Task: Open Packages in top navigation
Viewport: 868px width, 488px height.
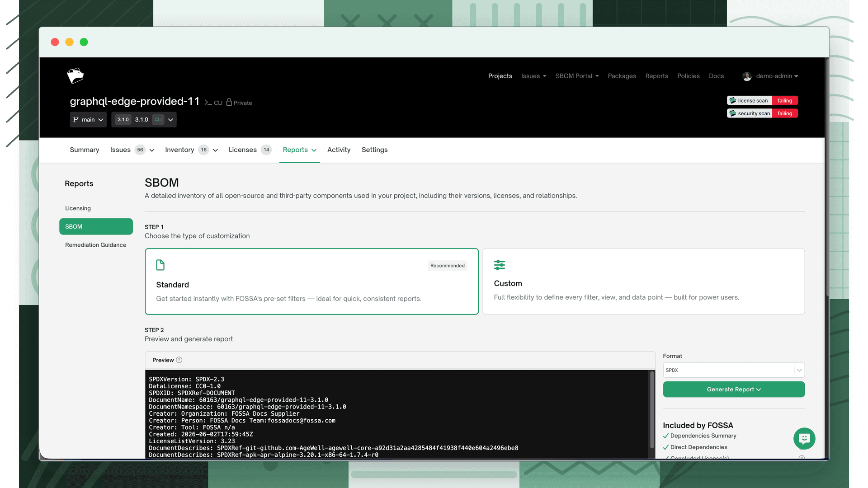Action: [622, 76]
